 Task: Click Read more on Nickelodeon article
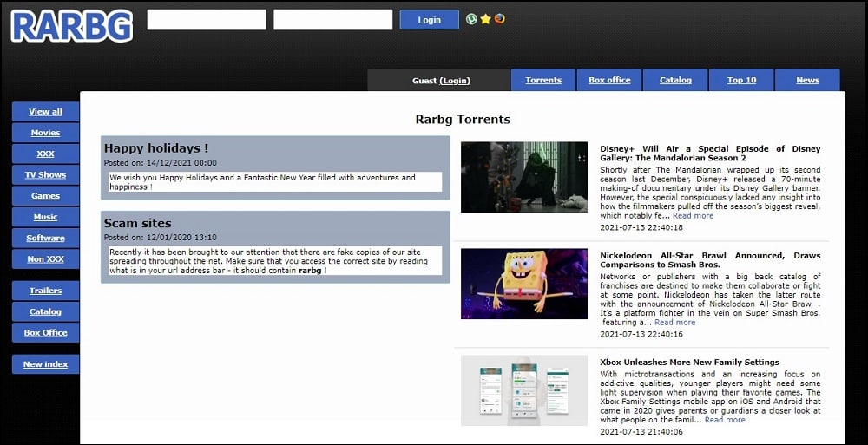[674, 323]
